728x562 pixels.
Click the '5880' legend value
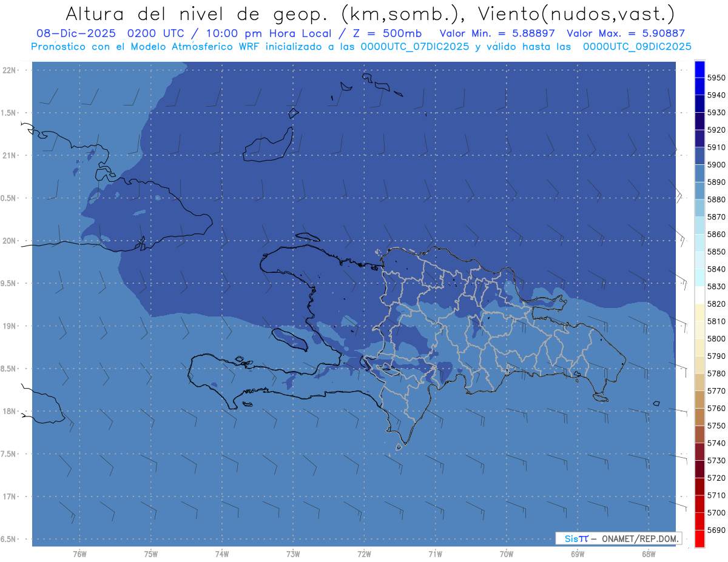point(716,199)
